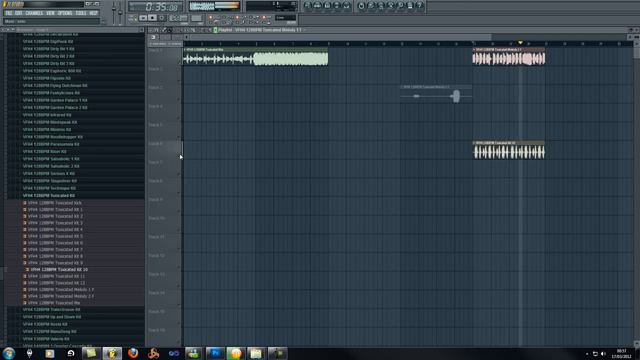Image resolution: width=640 pixels, height=360 pixels.
Task: Click the question-mark help shortcut icon
Action: point(420,6)
